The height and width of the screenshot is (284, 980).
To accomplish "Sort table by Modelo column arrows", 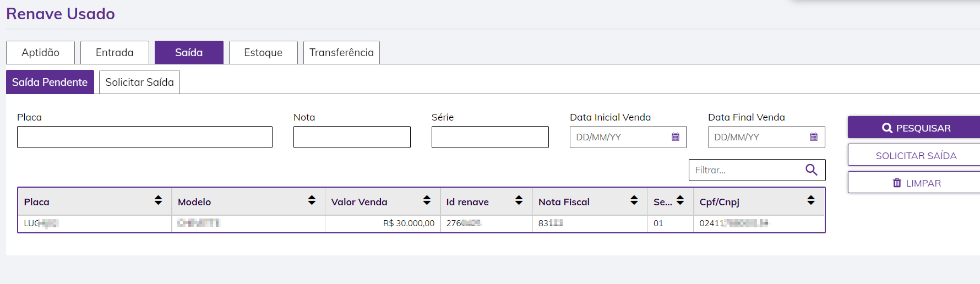I will (312, 200).
